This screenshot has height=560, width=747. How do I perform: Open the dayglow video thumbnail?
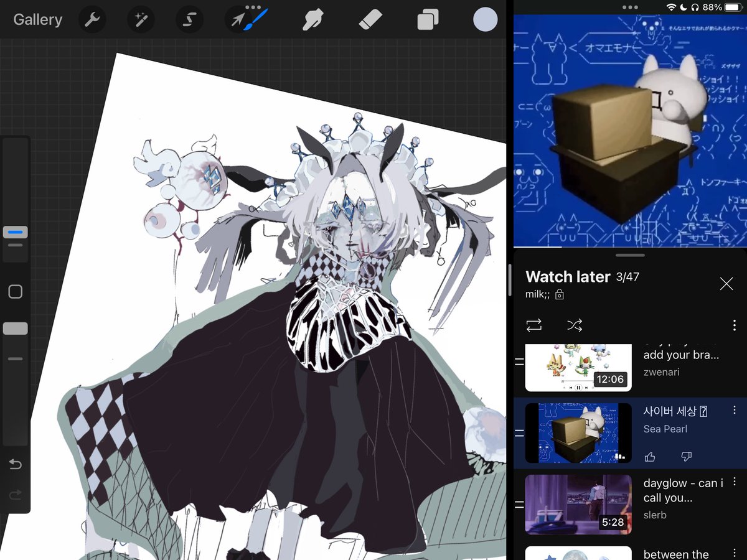point(578,504)
